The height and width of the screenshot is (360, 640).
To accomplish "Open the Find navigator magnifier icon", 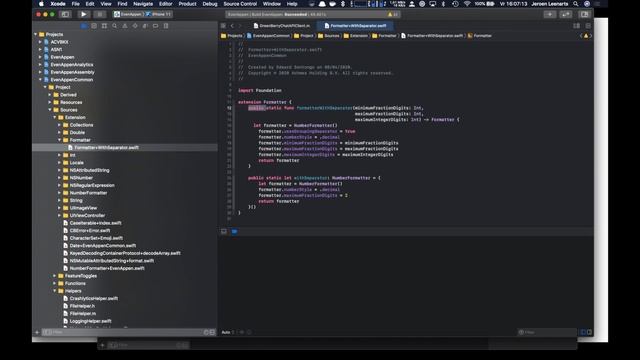I will click(114, 26).
